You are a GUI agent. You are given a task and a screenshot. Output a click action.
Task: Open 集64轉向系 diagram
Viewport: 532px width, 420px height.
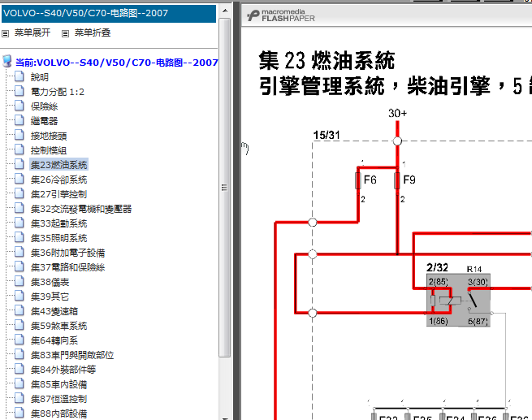[54, 340]
